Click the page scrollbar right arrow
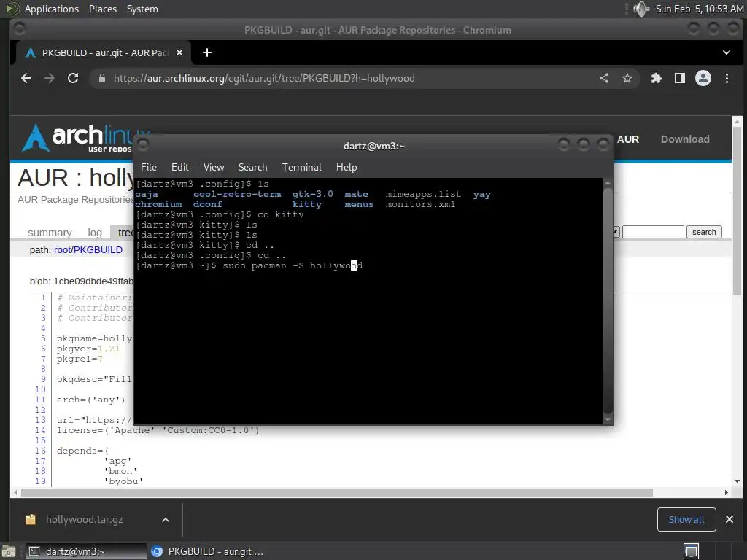 (726, 492)
